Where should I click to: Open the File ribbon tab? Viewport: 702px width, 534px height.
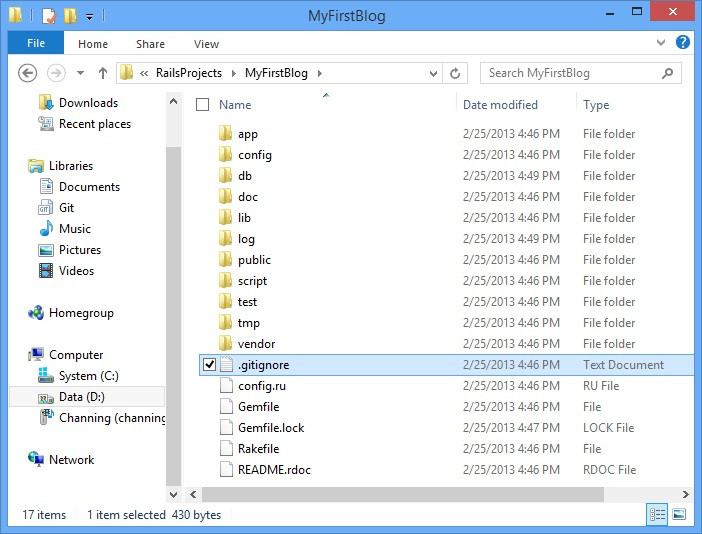point(36,43)
